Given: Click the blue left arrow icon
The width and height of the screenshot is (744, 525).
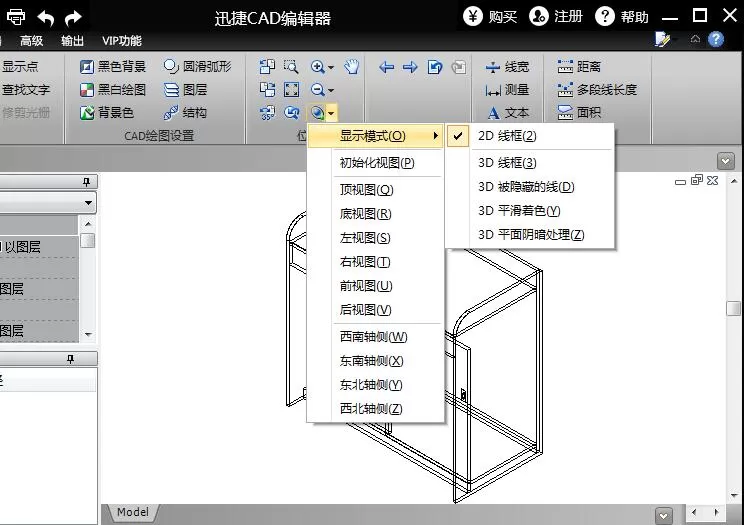Looking at the screenshot, I should click(x=387, y=67).
